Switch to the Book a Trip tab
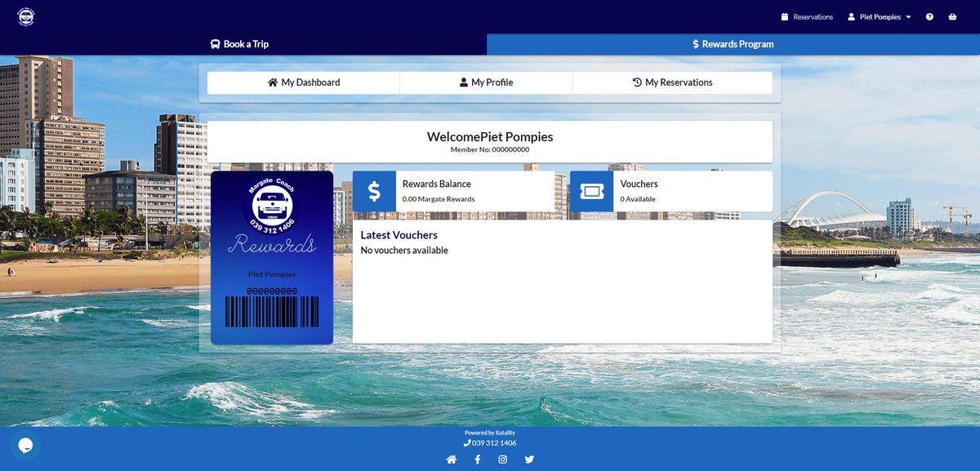Viewport: 980px width, 471px height. pos(239,44)
